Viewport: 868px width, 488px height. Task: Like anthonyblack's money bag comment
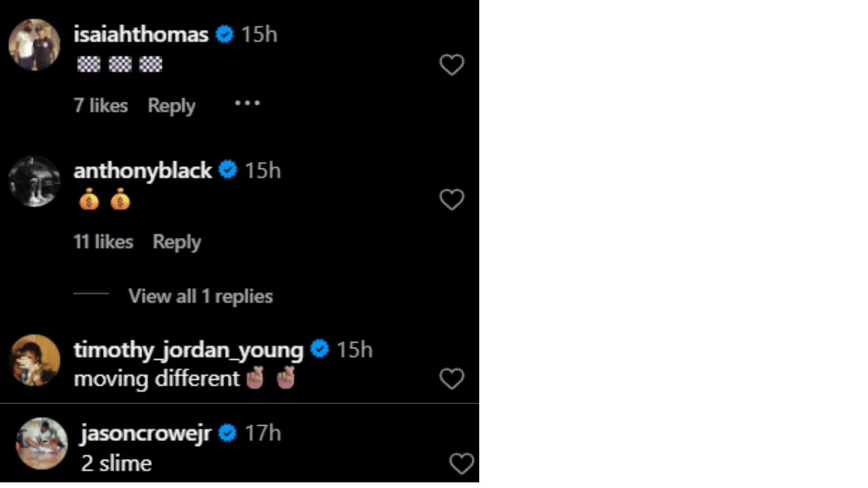tap(451, 200)
